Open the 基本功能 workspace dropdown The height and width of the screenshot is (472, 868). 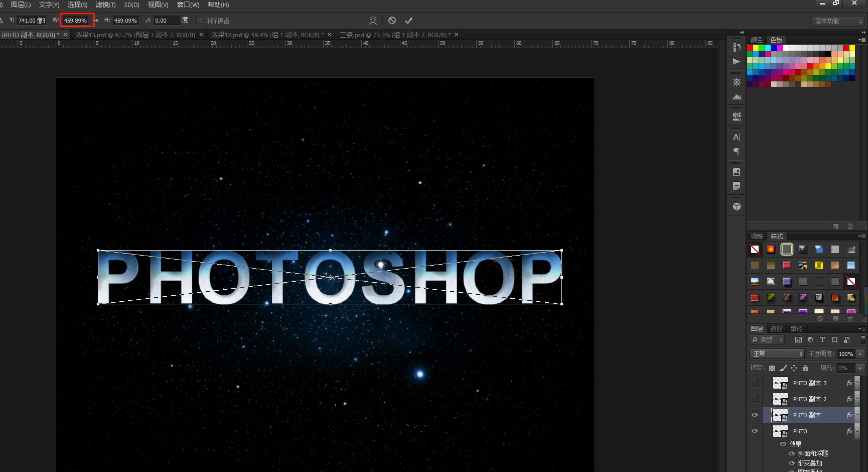click(837, 21)
